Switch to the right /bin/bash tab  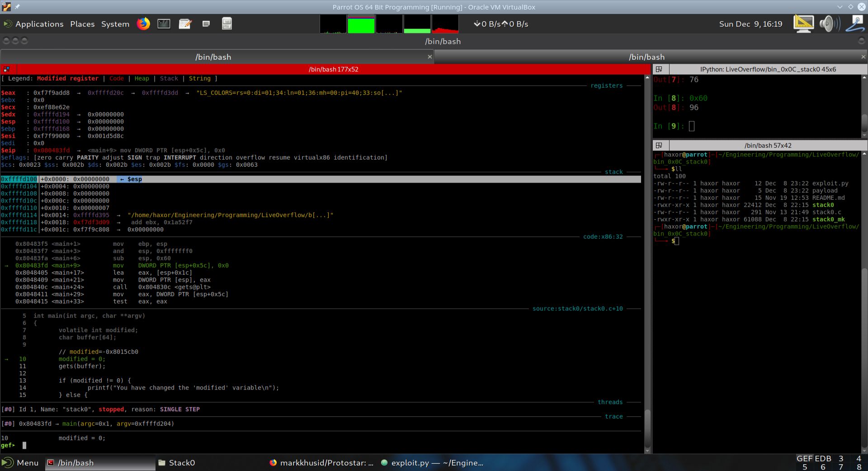point(646,57)
